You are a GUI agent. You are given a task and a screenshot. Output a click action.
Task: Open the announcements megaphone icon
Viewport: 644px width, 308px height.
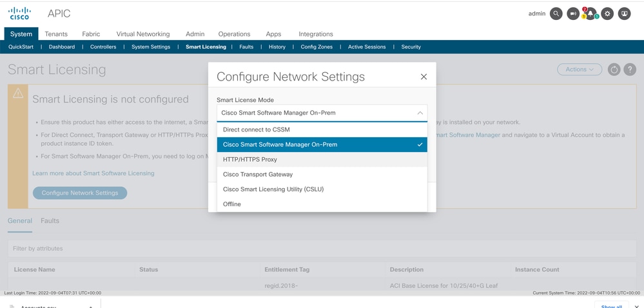pyautogui.click(x=573, y=14)
